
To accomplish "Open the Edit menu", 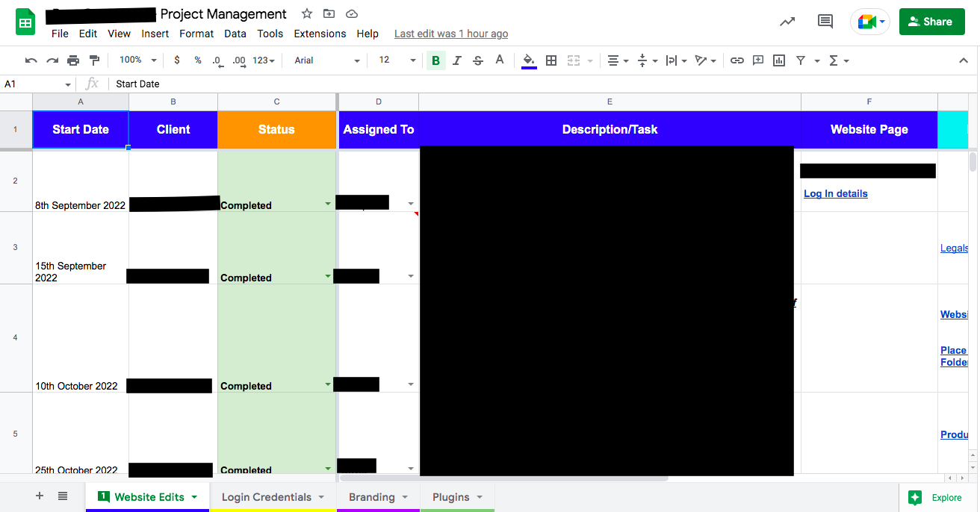I will click(88, 34).
